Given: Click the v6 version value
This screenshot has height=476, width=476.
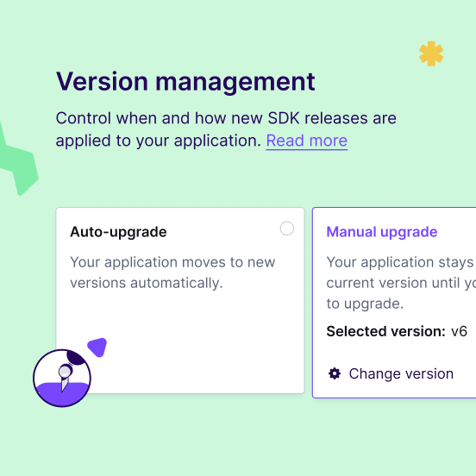Looking at the screenshot, I should point(459,331).
